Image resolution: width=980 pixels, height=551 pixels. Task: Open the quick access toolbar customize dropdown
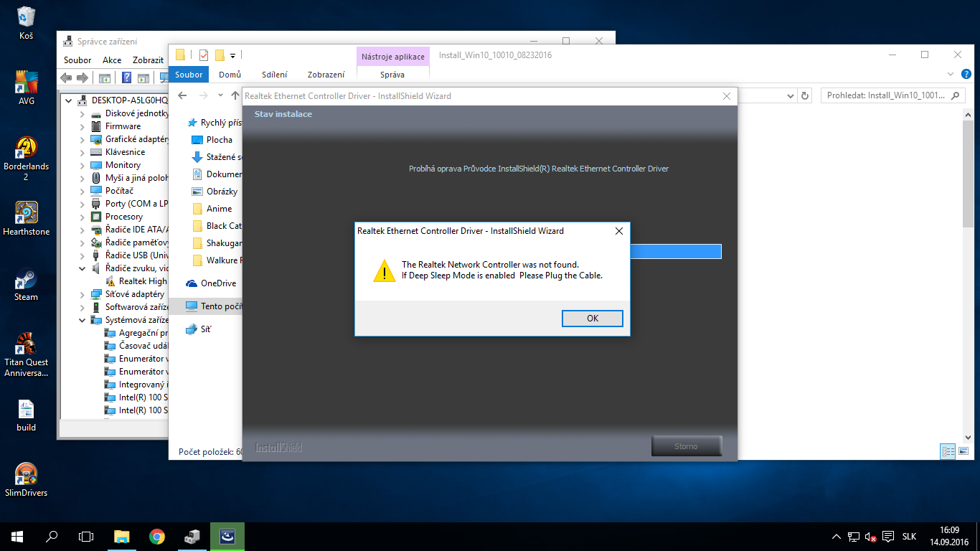point(232,56)
